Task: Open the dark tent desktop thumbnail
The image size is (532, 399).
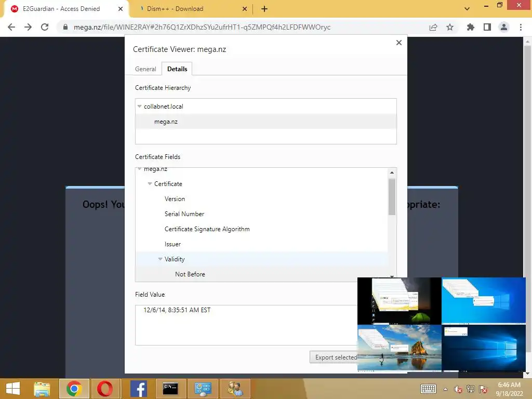Action: click(x=400, y=301)
